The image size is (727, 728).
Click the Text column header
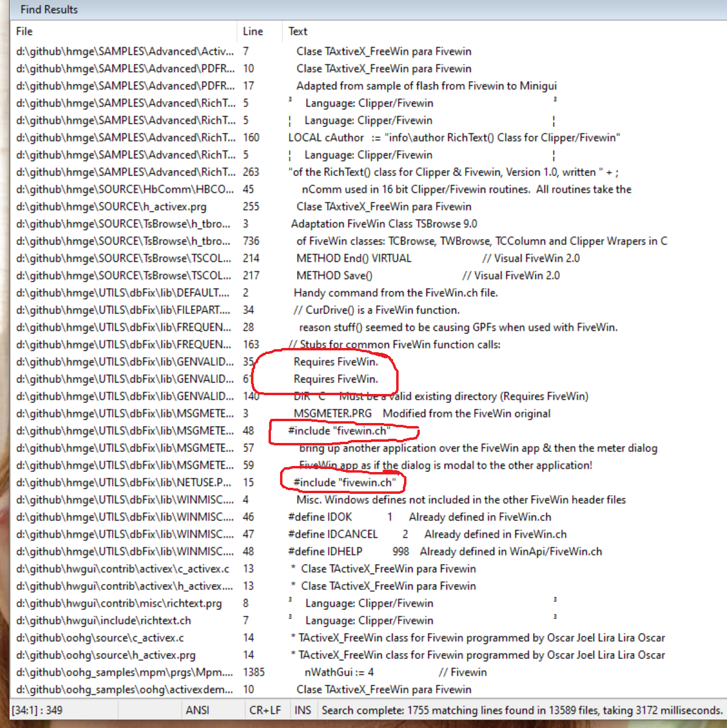click(504, 31)
